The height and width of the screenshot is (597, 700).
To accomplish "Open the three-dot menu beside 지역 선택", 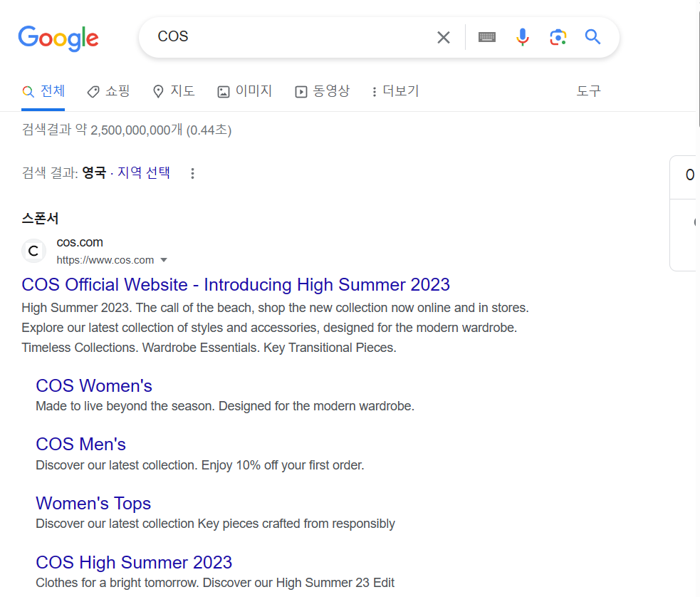I will [x=192, y=173].
